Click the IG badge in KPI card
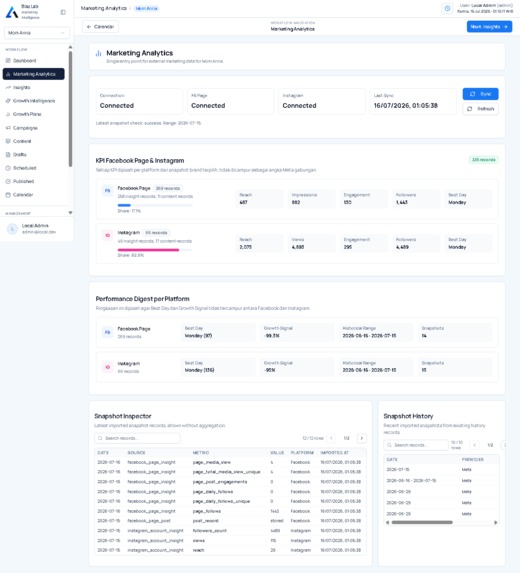The height and width of the screenshot is (573, 520). point(107,235)
